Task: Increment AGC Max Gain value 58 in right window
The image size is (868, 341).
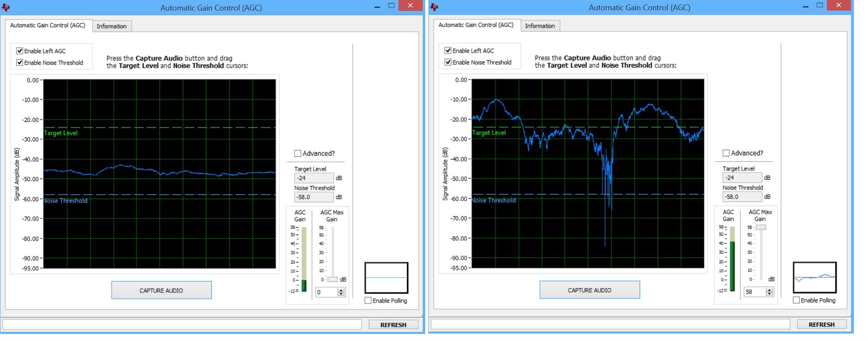Action: [770, 289]
